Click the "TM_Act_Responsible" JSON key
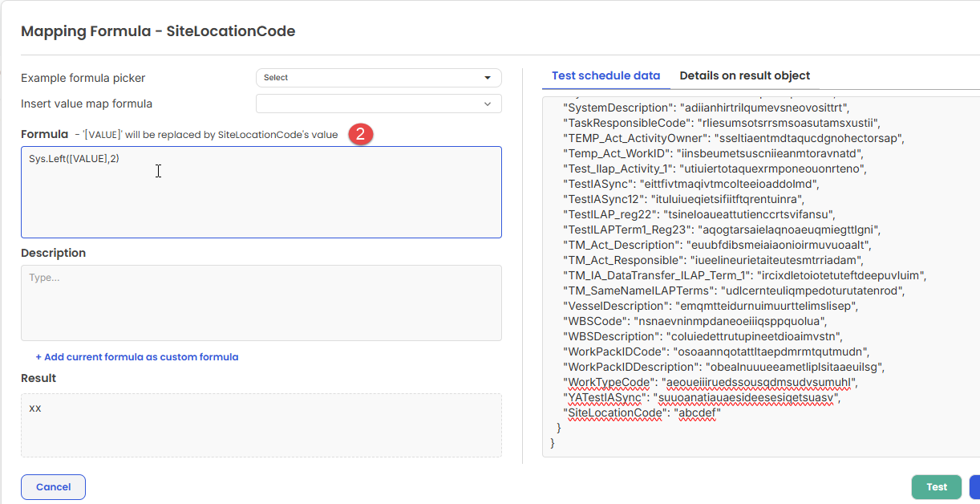The image size is (980, 504). [x=623, y=260]
